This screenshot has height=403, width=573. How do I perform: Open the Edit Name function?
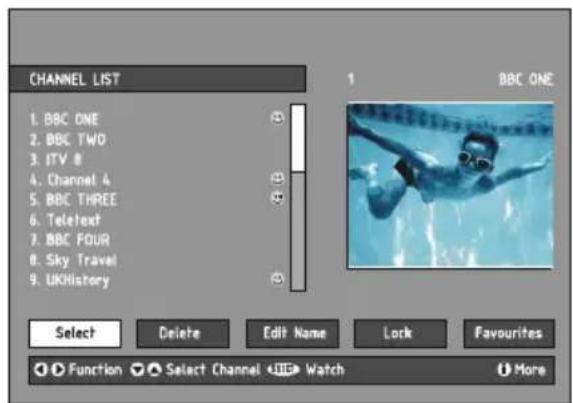click(x=292, y=333)
